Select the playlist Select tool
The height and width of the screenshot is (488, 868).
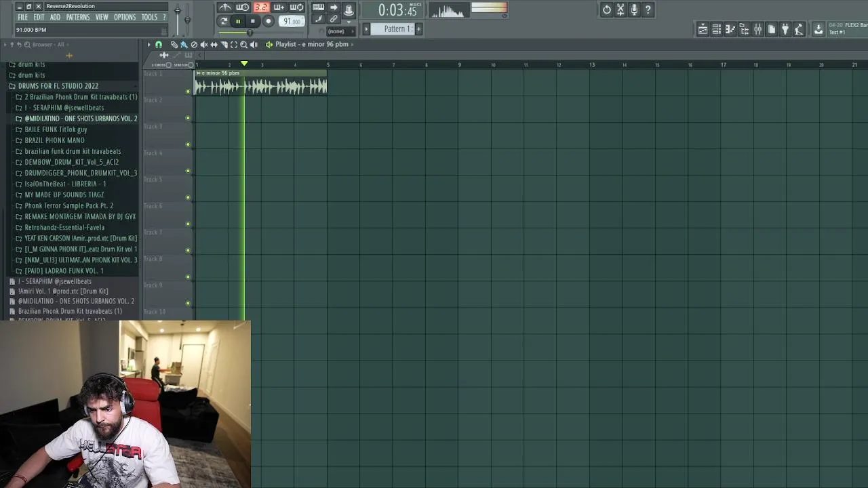tap(234, 45)
